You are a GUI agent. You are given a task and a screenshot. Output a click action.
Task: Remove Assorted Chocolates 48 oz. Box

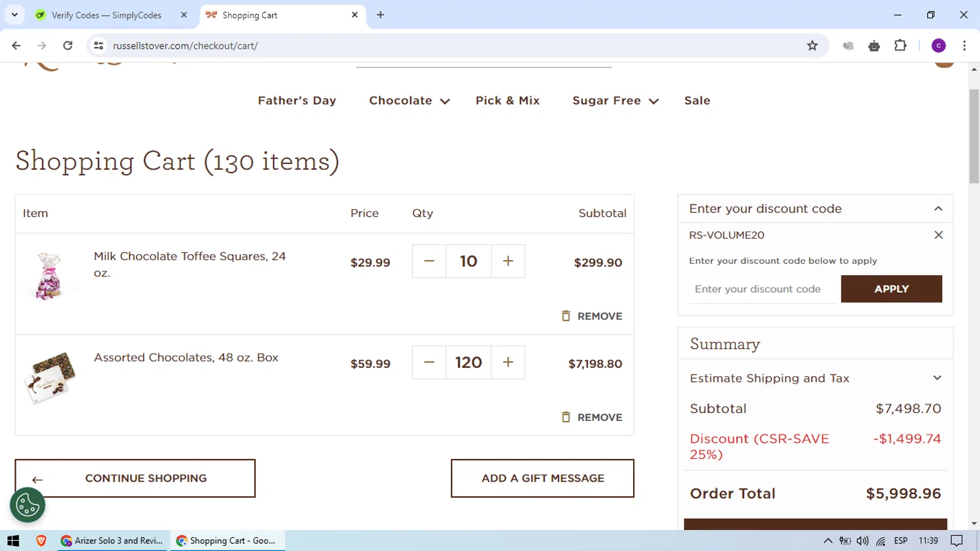pyautogui.click(x=592, y=418)
